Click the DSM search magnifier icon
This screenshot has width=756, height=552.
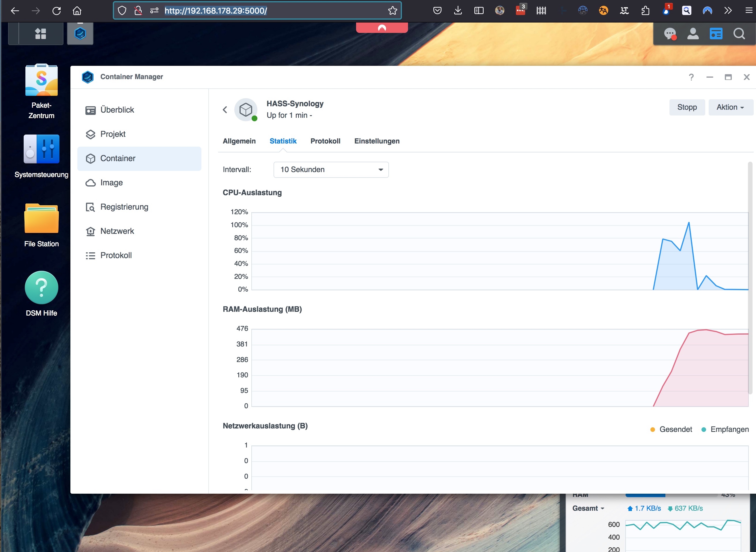coord(739,34)
